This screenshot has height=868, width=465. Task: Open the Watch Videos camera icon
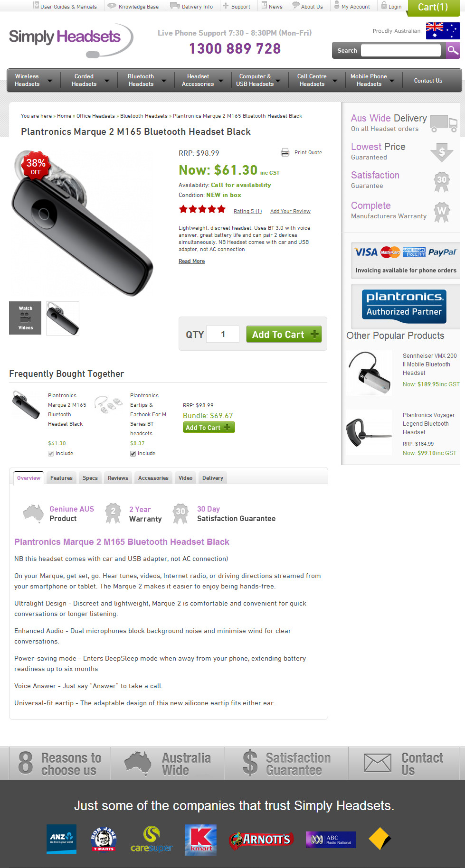click(x=25, y=318)
